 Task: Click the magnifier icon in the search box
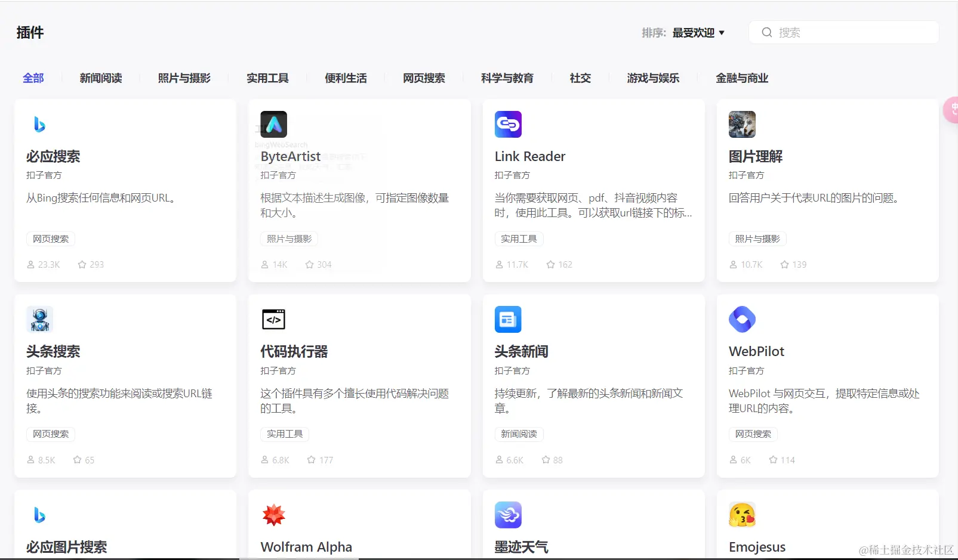(767, 32)
